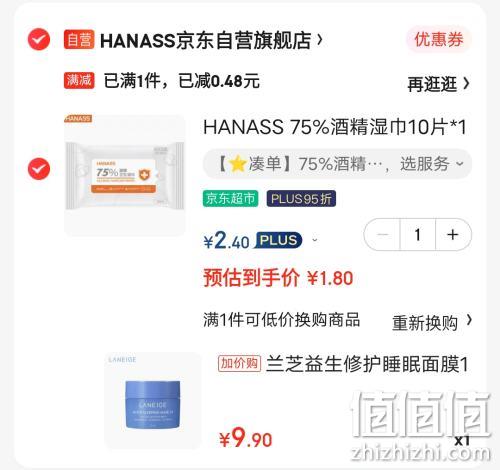Deselect the HANASS alcohol wipes item checkbox
500x470 pixels.
pos(39,168)
